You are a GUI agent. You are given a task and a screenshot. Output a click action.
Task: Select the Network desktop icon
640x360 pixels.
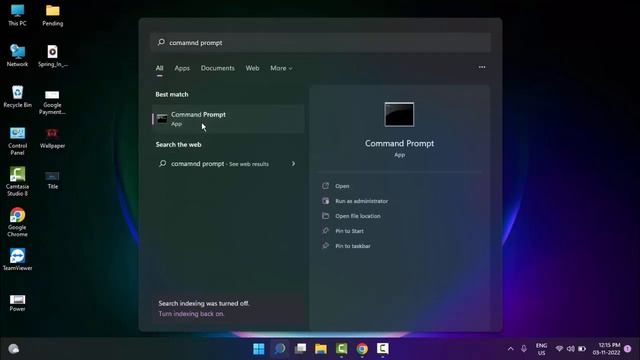pyautogui.click(x=17, y=56)
